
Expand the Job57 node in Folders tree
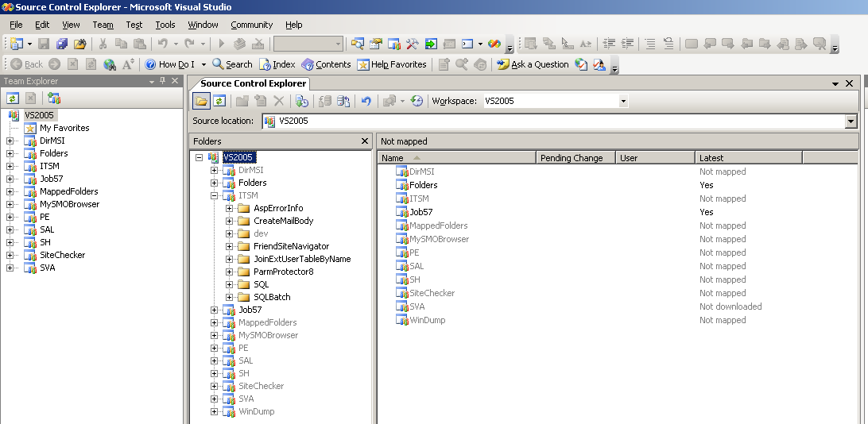(215, 310)
